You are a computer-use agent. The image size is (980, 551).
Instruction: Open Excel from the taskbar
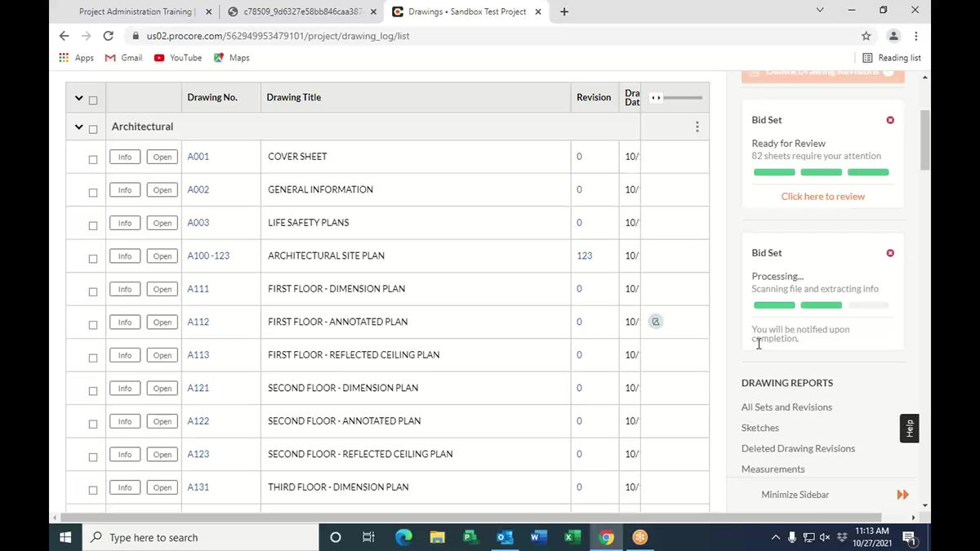572,537
